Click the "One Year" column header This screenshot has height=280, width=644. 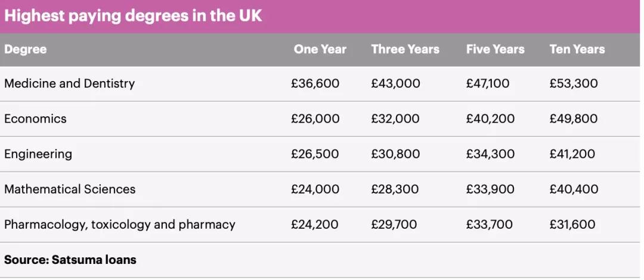coord(320,49)
